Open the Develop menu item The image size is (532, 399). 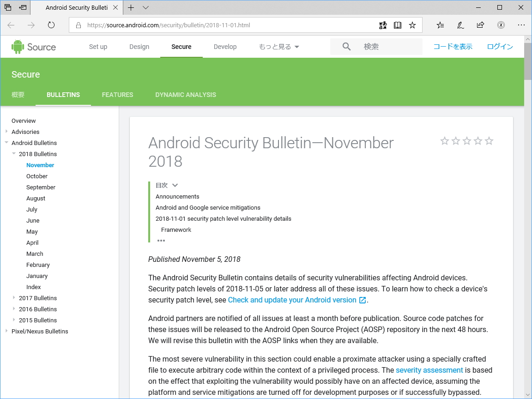tap(225, 46)
